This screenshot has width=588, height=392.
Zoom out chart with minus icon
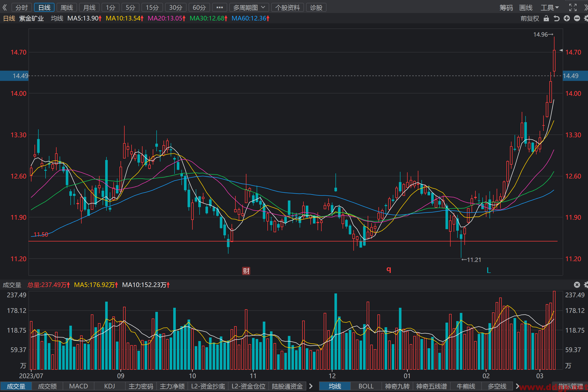(577, 18)
